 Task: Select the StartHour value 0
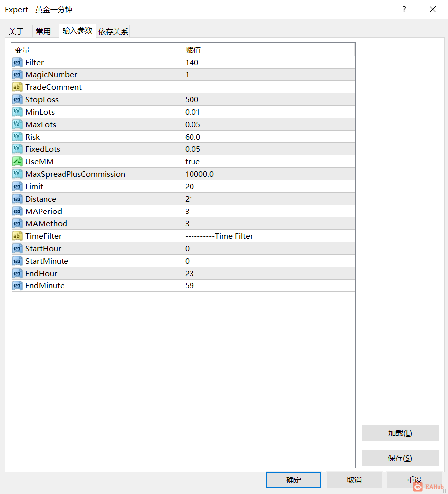188,249
